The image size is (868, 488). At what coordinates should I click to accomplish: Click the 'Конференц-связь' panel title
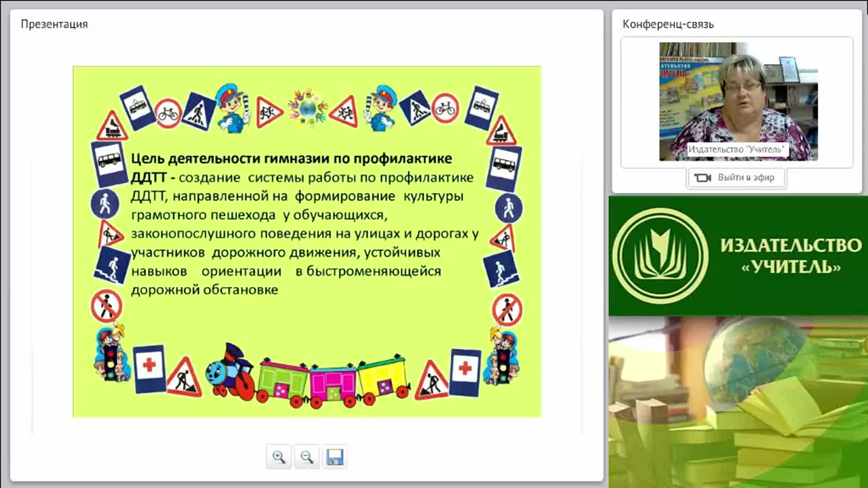point(668,24)
